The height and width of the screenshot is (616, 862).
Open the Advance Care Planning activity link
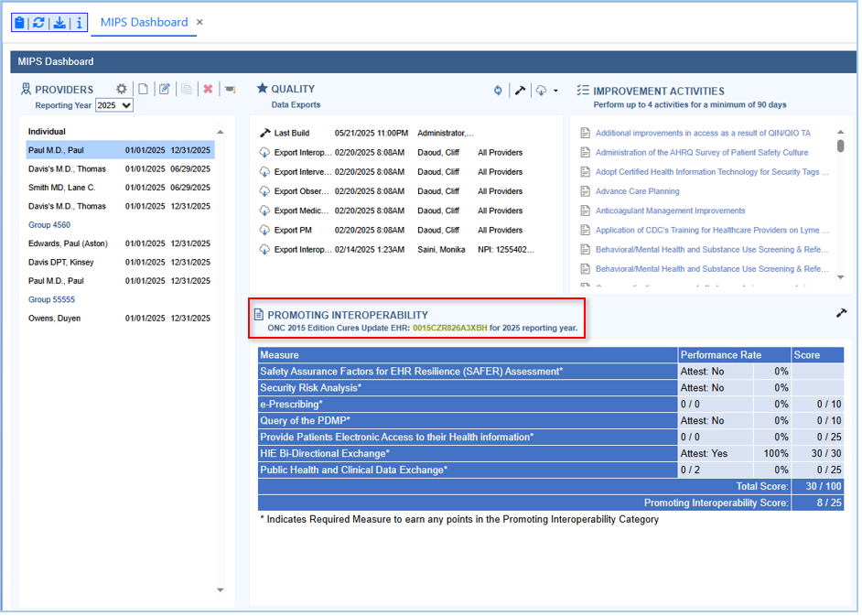click(x=637, y=191)
